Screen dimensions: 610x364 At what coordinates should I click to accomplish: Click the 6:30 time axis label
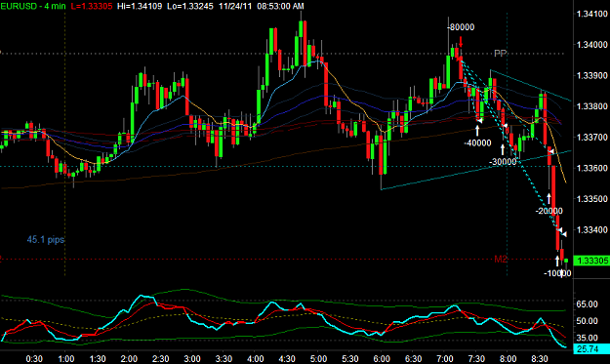coord(413,358)
